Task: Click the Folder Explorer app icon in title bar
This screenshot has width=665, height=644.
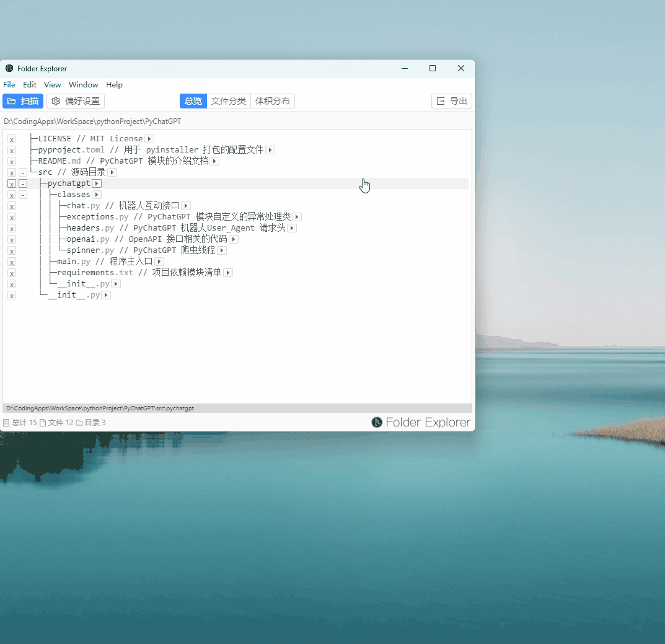Action: click(x=9, y=68)
